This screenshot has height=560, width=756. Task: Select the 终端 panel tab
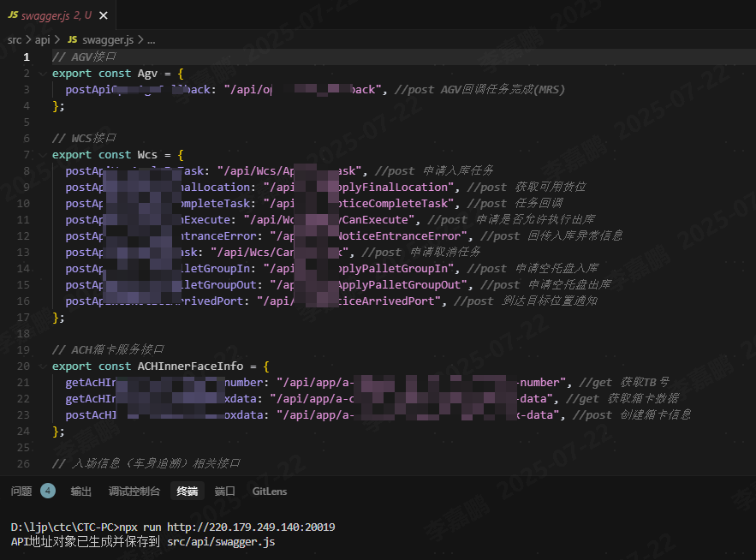click(x=187, y=491)
